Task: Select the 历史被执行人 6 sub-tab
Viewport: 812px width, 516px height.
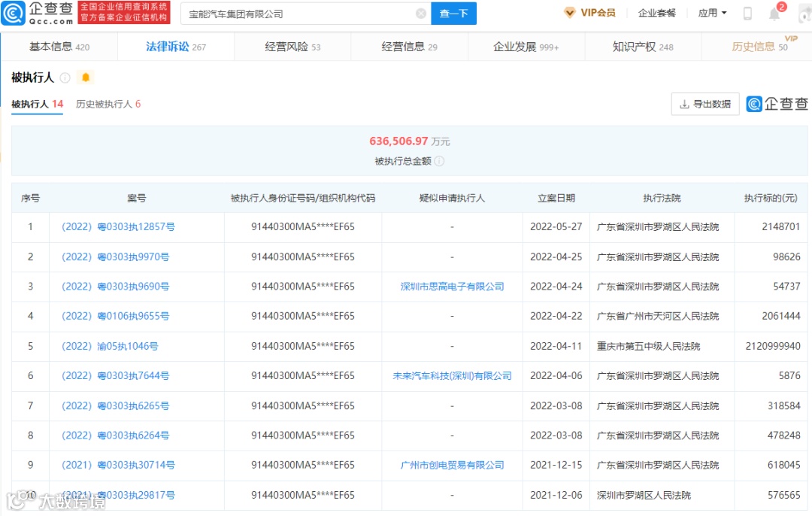Action: [108, 104]
